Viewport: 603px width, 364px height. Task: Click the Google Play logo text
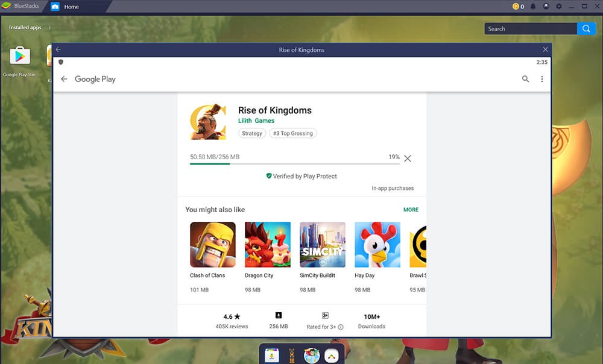tap(95, 79)
